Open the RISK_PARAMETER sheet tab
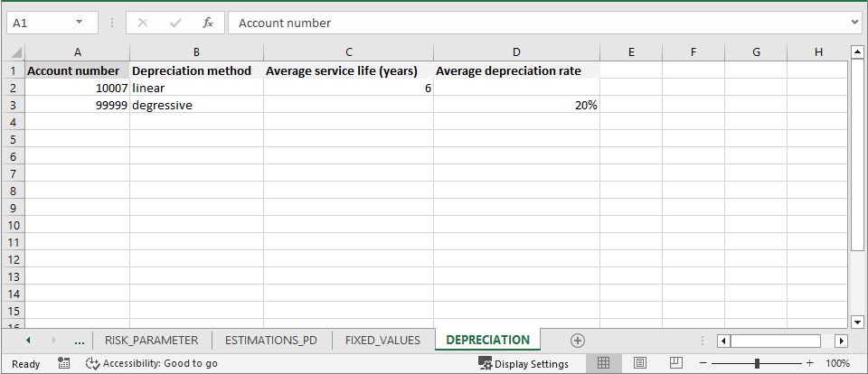Viewport: 868px width, 374px height. pos(151,341)
